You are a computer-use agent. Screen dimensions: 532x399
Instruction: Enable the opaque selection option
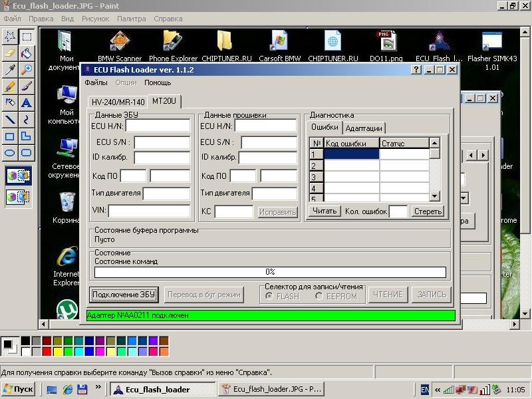click(x=18, y=176)
